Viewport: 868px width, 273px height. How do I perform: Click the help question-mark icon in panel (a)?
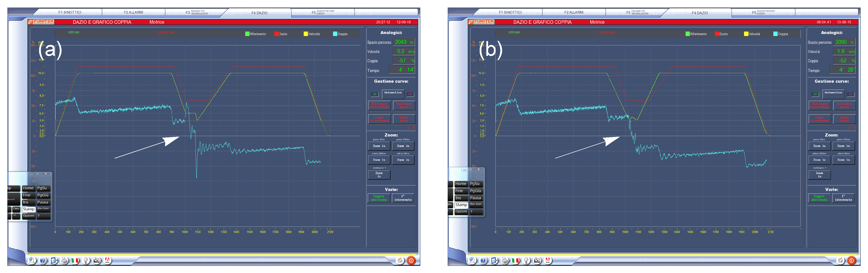[43, 260]
